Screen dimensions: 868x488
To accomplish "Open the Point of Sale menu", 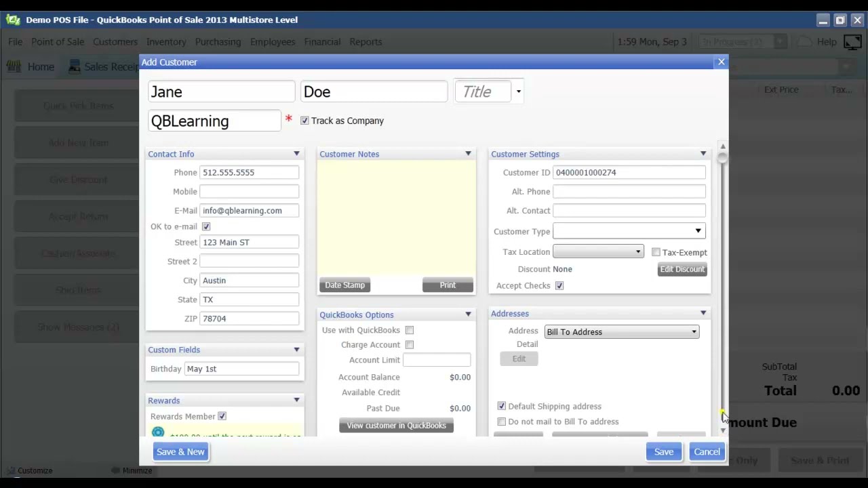I will (x=58, y=42).
